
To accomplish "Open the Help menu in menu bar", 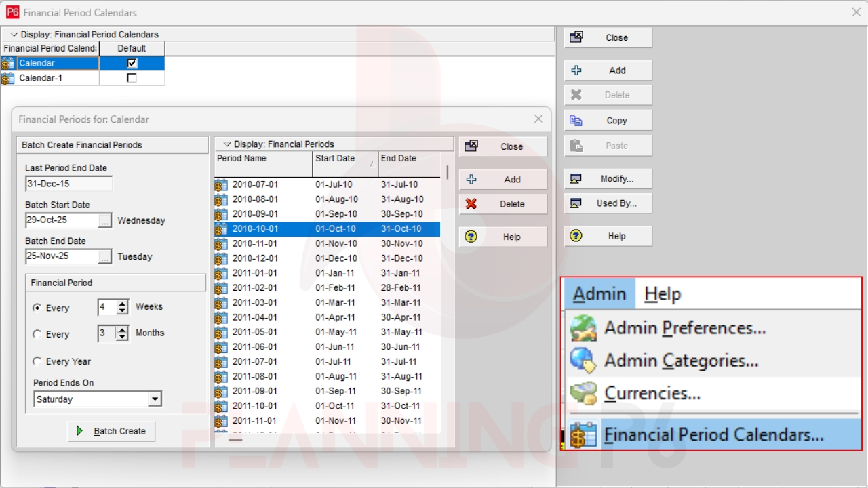I will click(x=662, y=294).
